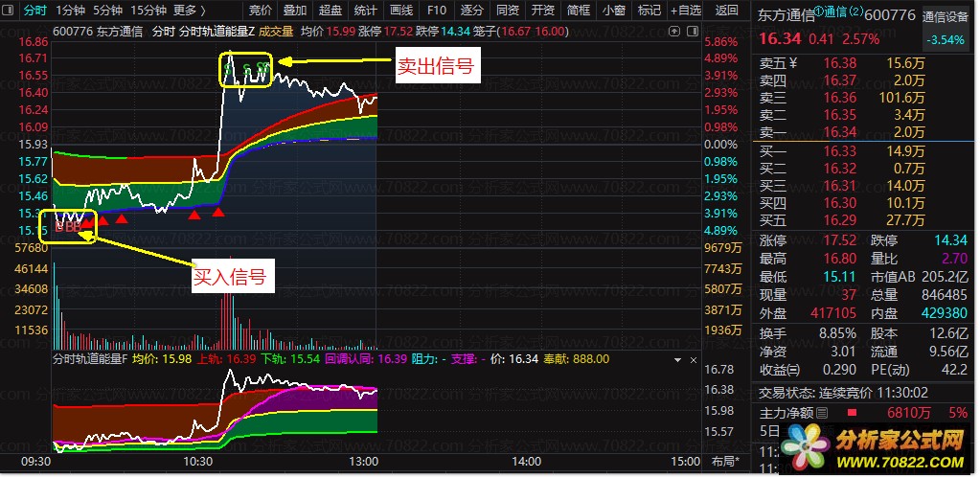Click the 外盘 value 417105
This screenshot has width=980, height=478.
click(x=833, y=313)
